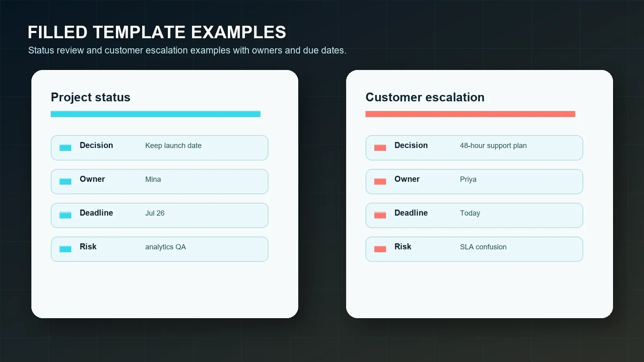Click the cyan bar under Project status
Viewport: 644px width, 362px height.
155,114
